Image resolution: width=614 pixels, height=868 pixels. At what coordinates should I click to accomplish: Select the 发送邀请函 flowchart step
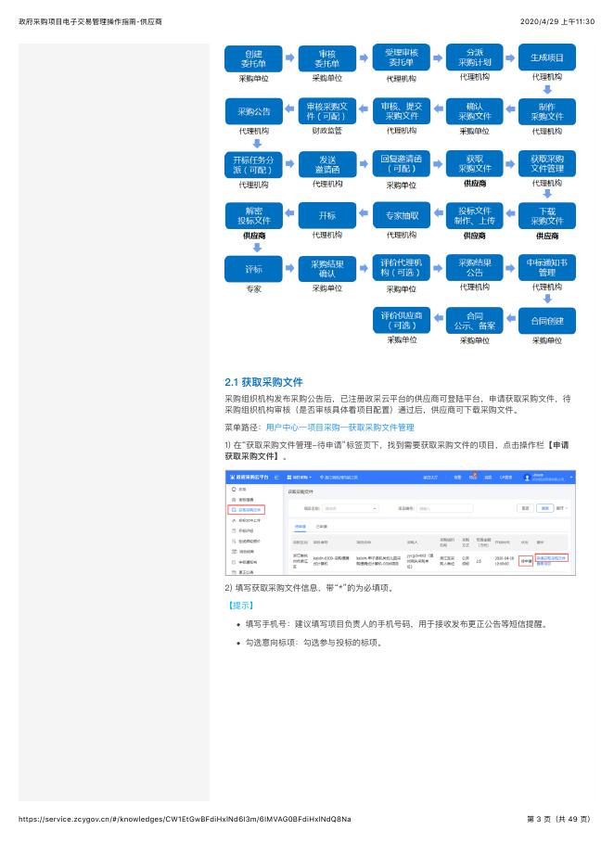point(326,164)
